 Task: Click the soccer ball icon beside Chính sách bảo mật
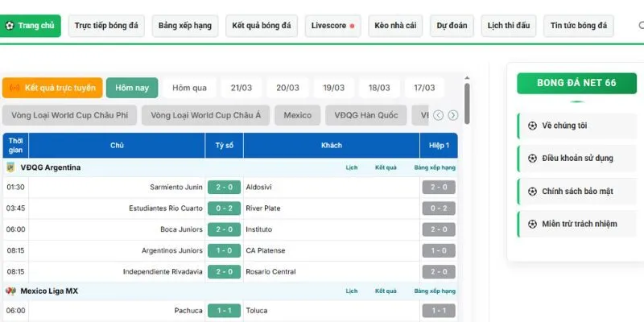(532, 192)
